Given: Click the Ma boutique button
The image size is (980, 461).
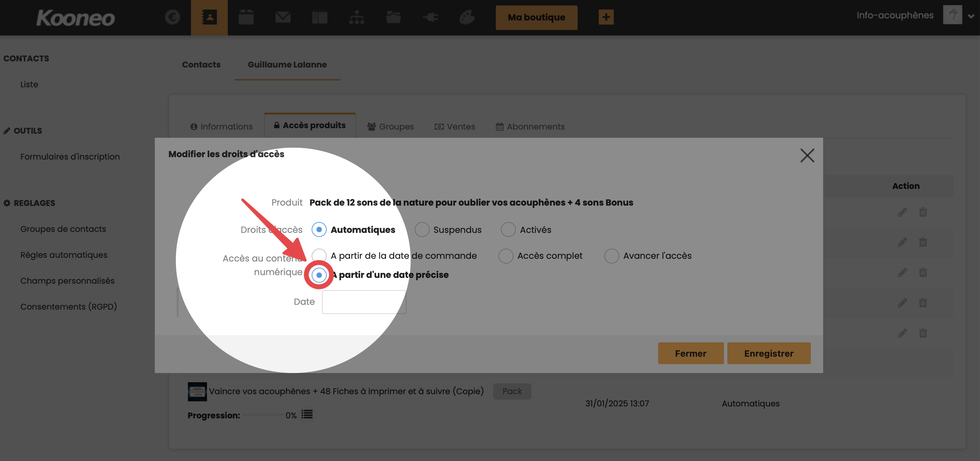Looking at the screenshot, I should [x=536, y=17].
